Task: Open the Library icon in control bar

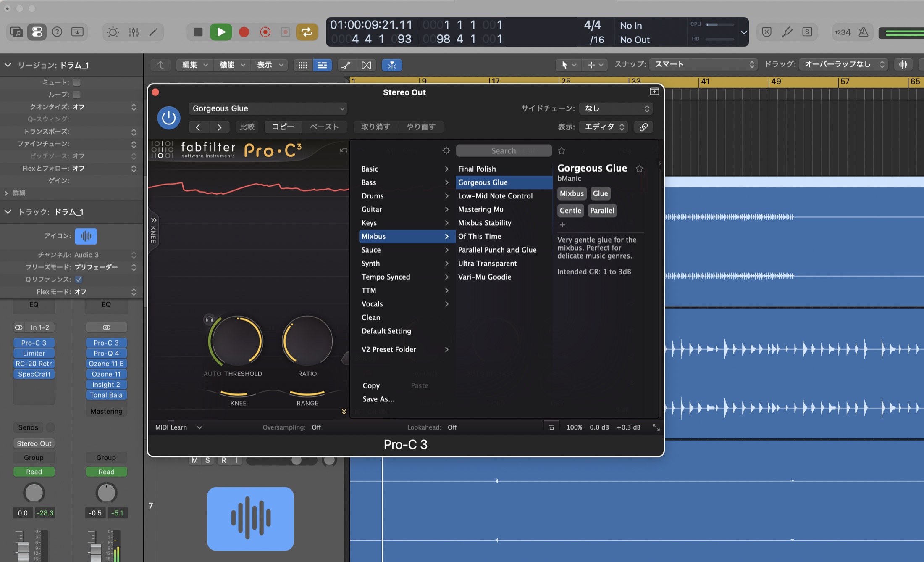Action: pos(16,32)
